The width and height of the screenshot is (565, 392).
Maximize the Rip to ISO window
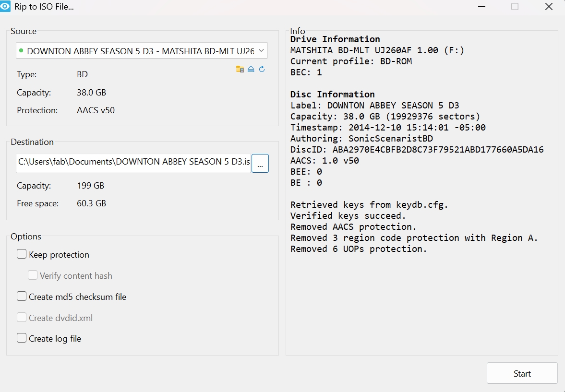(x=515, y=7)
